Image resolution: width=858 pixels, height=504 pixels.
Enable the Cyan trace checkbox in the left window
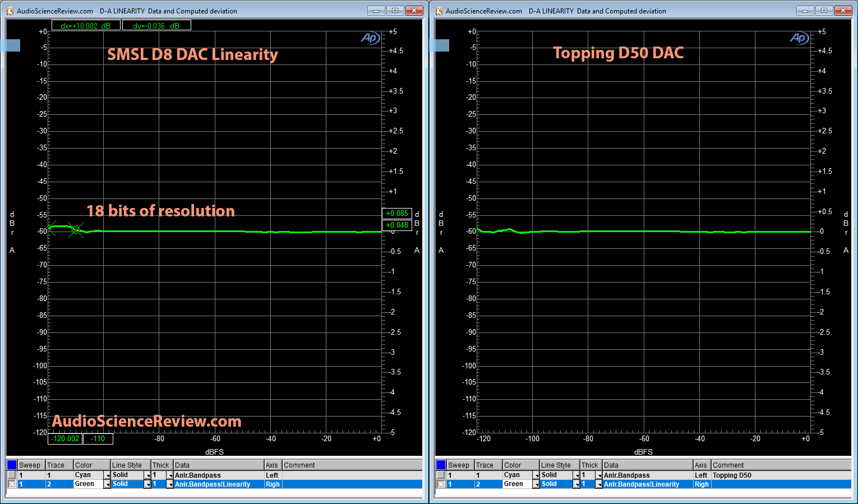12,475
